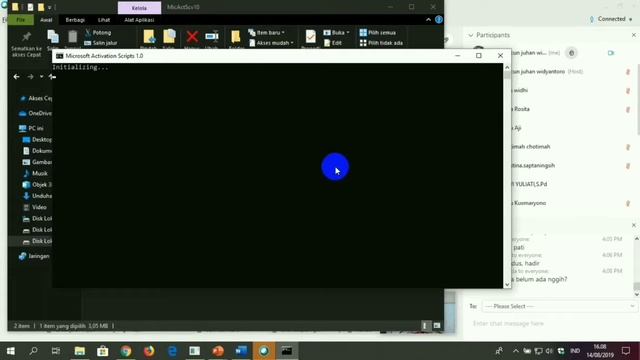Image resolution: width=640 pixels, height=360 pixels.
Task: Choose Potong (cut) in the ribbon
Action: point(98,33)
